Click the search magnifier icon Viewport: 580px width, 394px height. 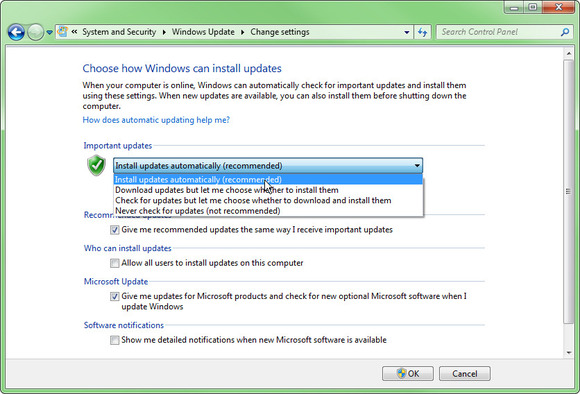565,32
